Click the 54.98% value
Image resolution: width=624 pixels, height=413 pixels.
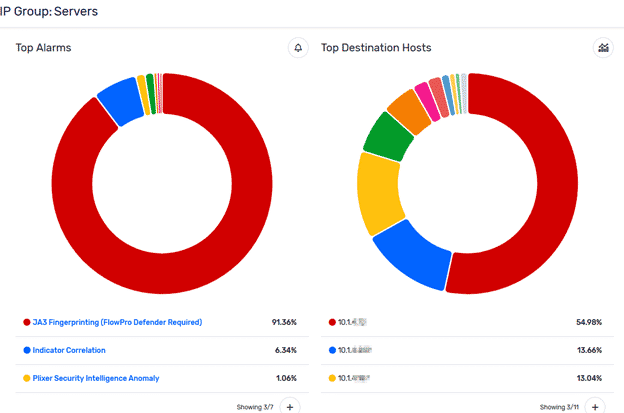point(589,322)
